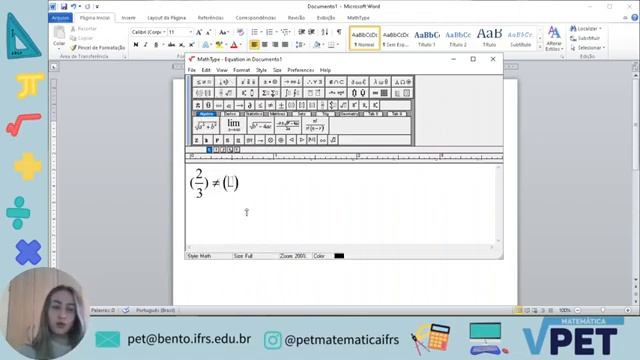This screenshot has width=640, height=360.
Task: Toggle strikethrough text in Word ribbon
Action: tap(171, 44)
